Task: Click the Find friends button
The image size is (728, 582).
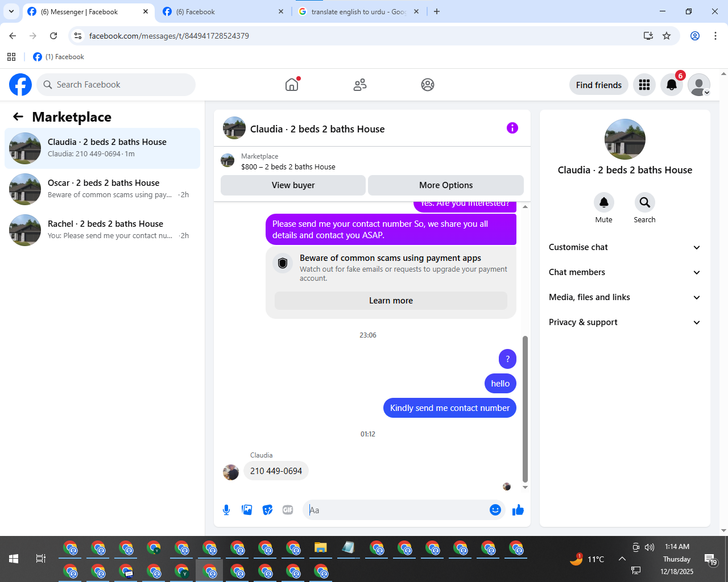Action: [599, 85]
